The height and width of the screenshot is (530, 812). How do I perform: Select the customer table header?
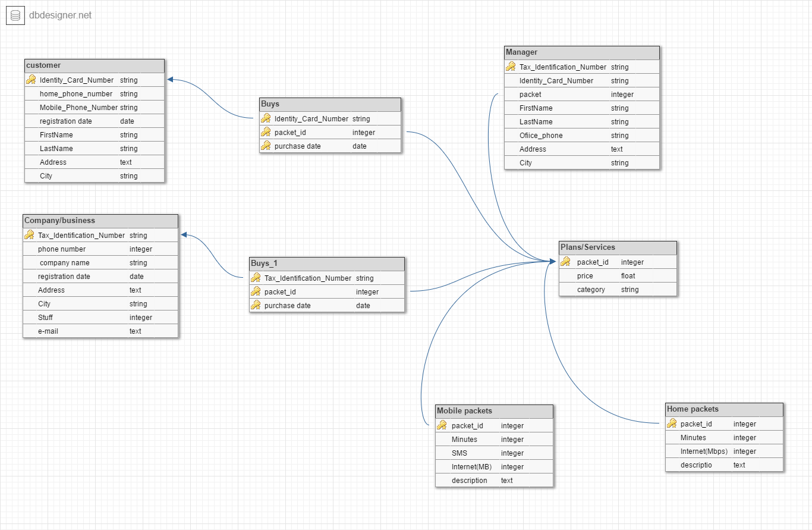(x=95, y=65)
